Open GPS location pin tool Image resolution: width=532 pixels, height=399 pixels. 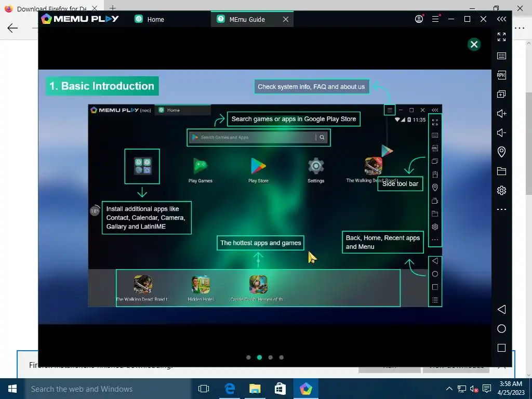[501, 152]
